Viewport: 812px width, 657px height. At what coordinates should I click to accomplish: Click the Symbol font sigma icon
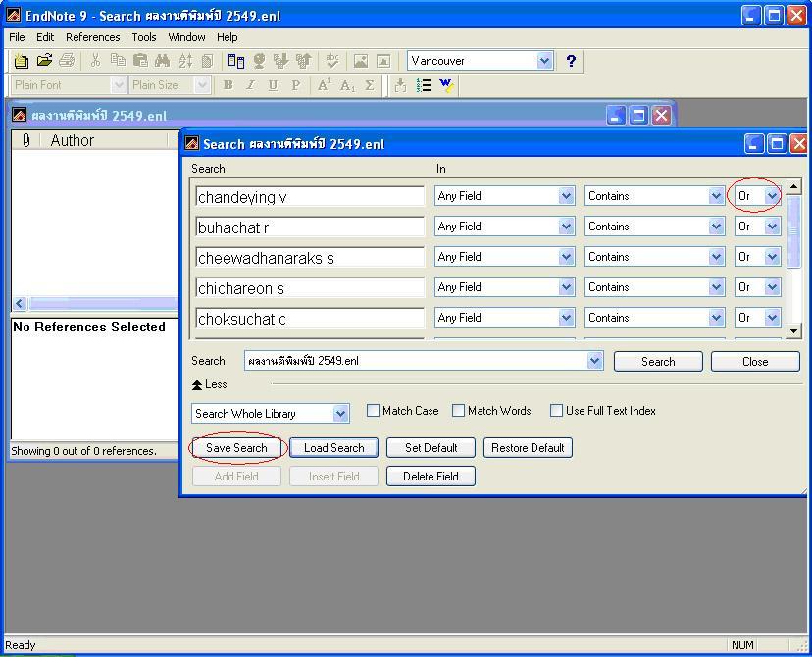point(370,85)
